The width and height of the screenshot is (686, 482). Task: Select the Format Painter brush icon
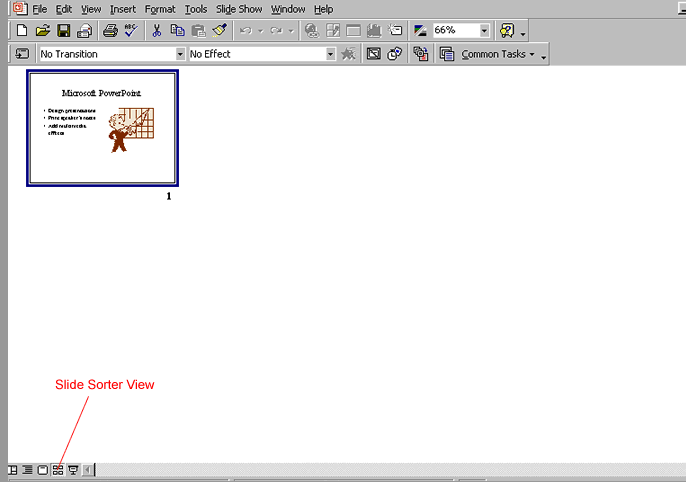pyautogui.click(x=219, y=31)
